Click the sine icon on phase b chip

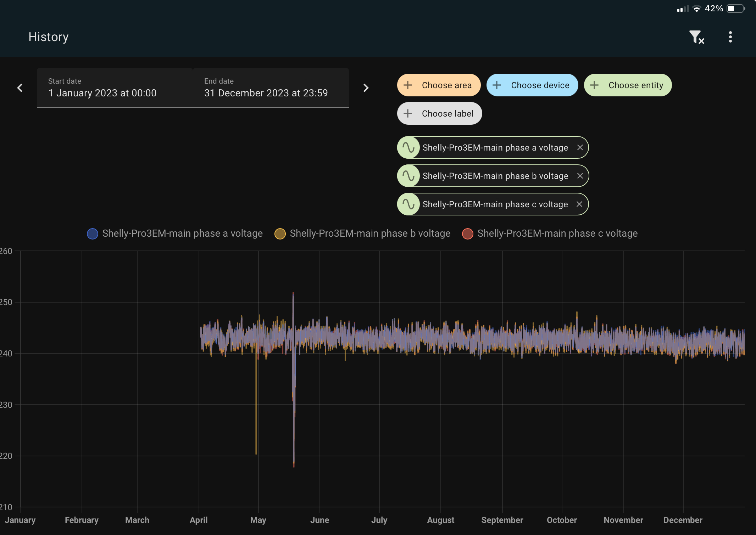[x=408, y=176]
